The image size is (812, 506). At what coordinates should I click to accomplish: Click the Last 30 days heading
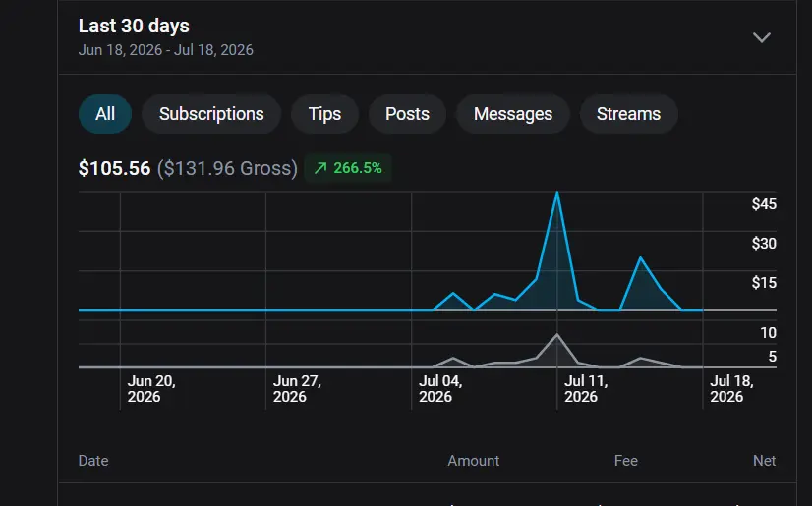pos(134,26)
